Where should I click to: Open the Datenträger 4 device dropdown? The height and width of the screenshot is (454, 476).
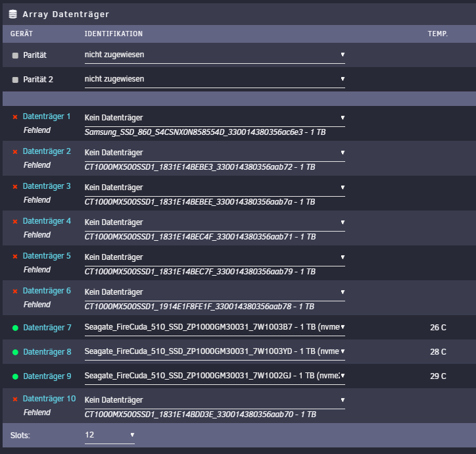pyautogui.click(x=214, y=223)
